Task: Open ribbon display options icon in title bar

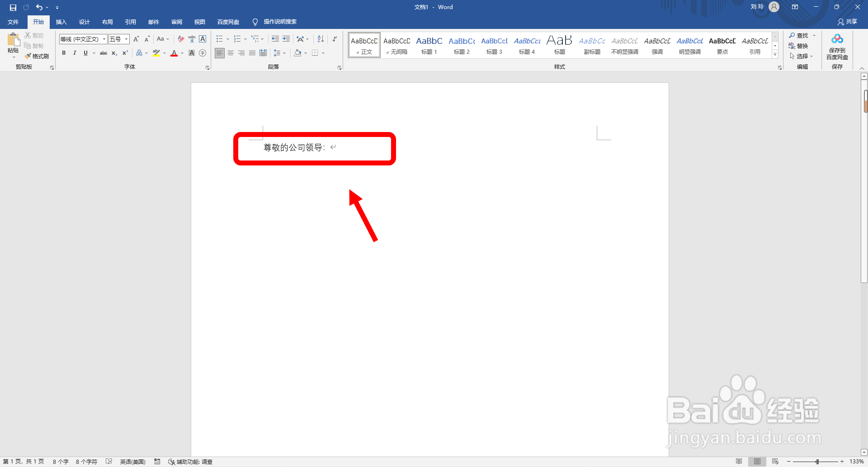Action: 795,7
